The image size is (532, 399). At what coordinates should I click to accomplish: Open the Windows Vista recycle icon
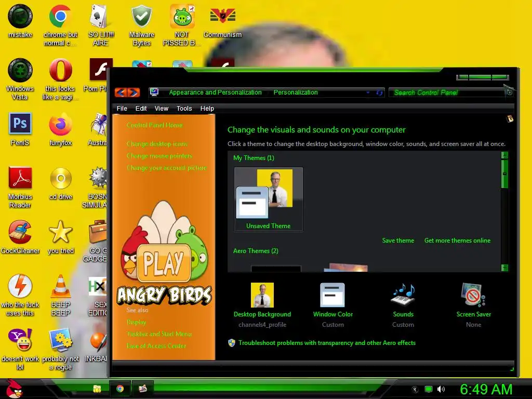point(20,79)
